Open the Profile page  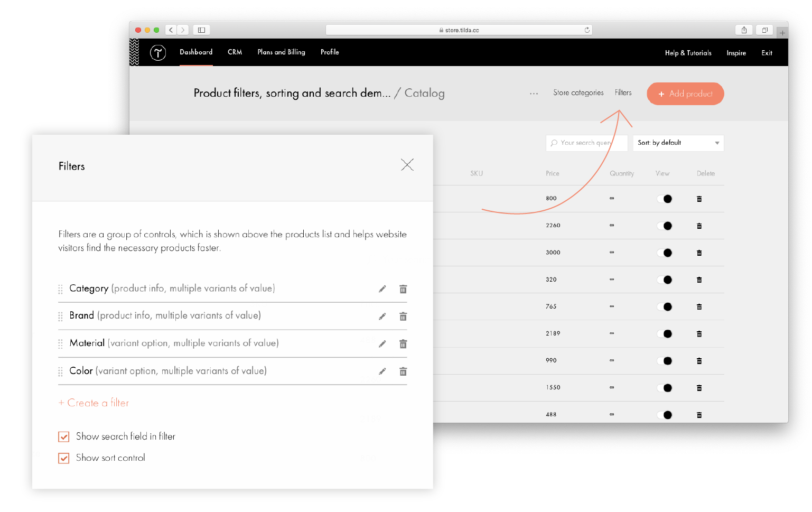click(330, 52)
